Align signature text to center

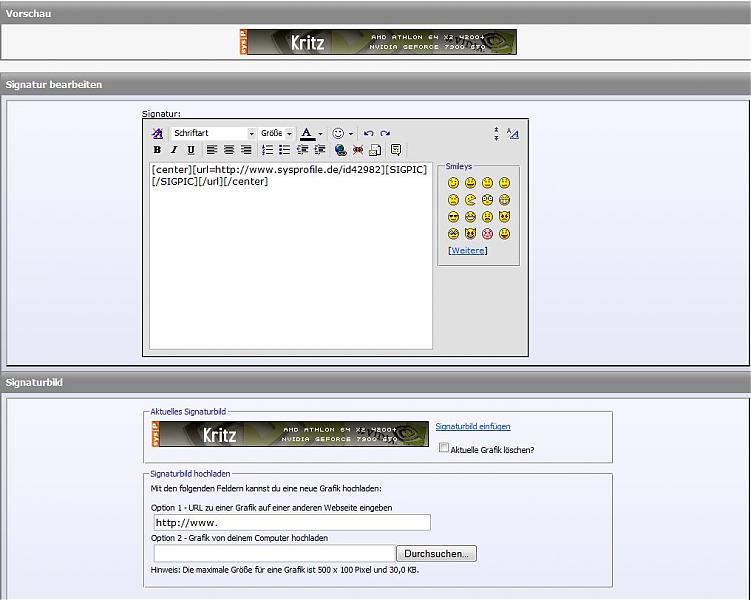point(229,150)
